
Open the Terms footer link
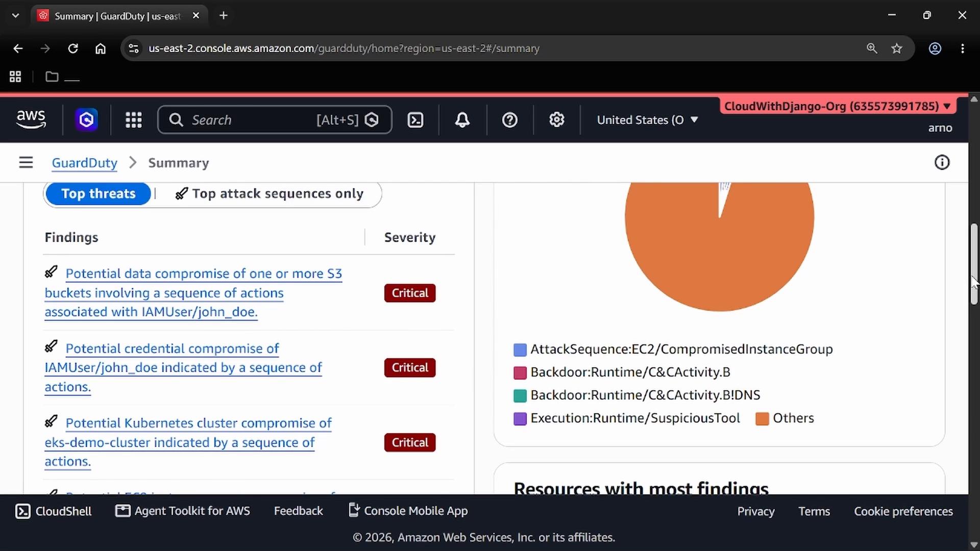(x=814, y=511)
